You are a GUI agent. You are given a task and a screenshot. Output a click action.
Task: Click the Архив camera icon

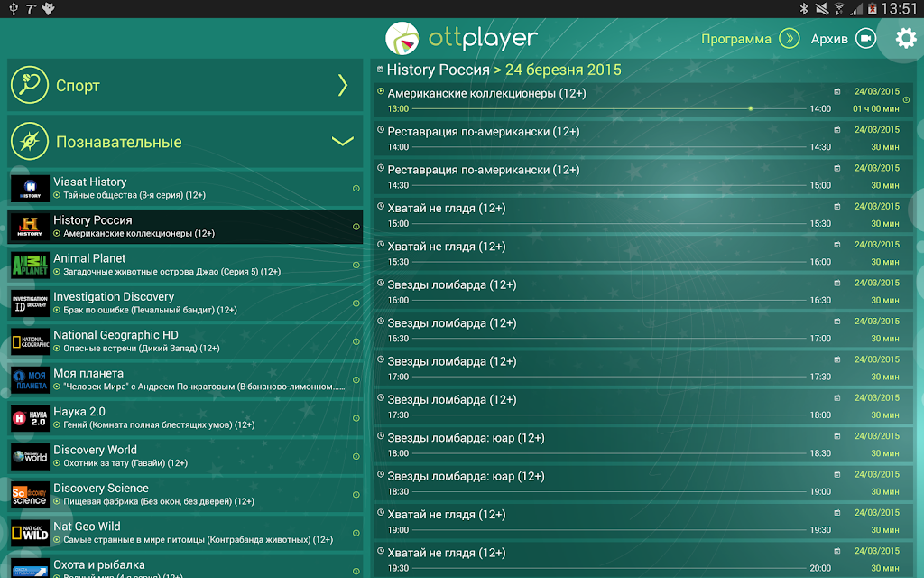coord(865,38)
